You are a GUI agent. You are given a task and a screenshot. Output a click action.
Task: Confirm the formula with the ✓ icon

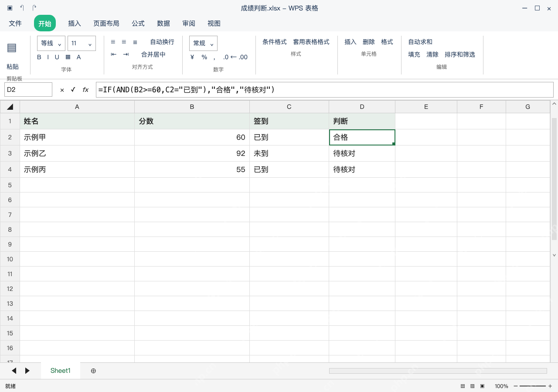pyautogui.click(x=73, y=90)
